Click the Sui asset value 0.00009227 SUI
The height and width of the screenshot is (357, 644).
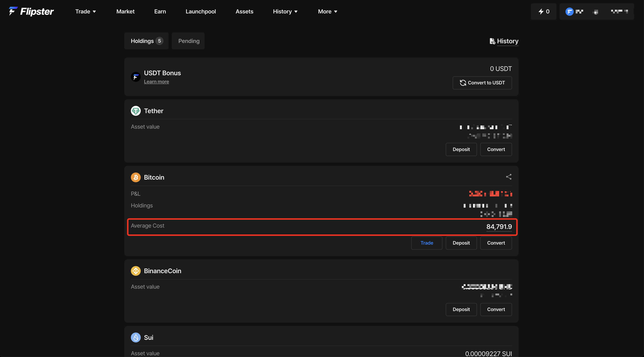click(x=489, y=353)
